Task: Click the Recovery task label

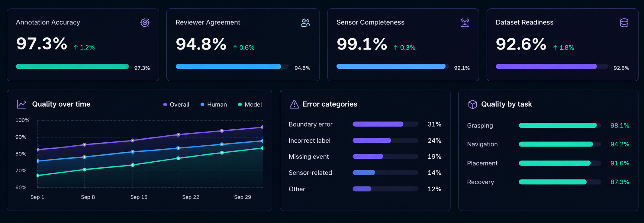Action: point(481,182)
